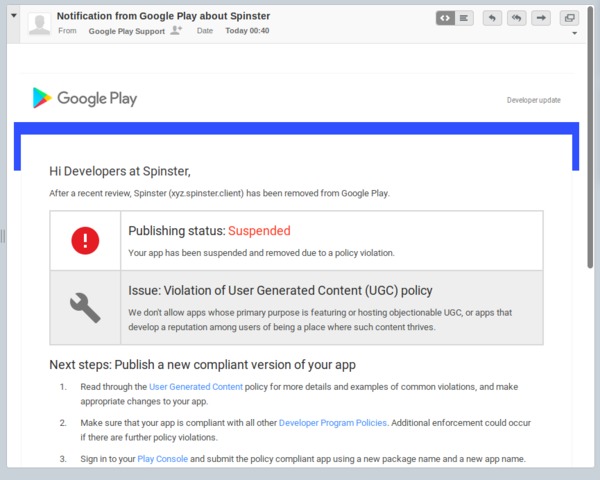
Task: Forward this email message
Action: [541, 18]
